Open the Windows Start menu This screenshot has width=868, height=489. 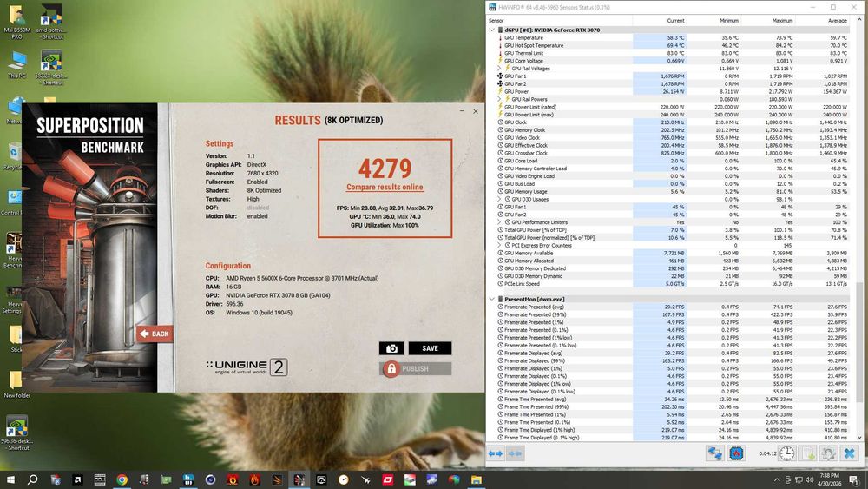10,479
